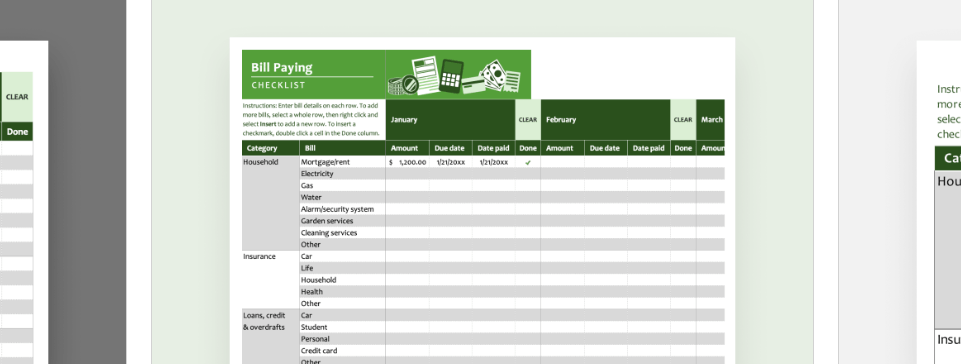Click the Date paid header under January
961x364 pixels.
[493, 148]
